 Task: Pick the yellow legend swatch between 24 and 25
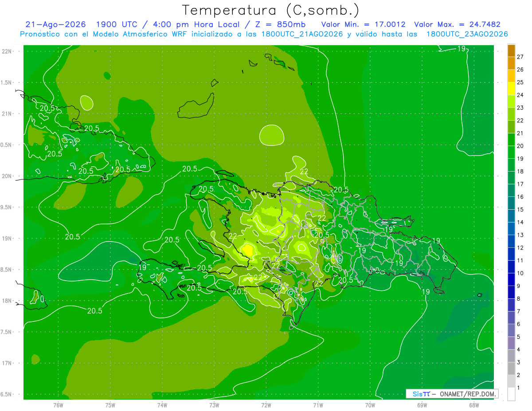(511, 89)
